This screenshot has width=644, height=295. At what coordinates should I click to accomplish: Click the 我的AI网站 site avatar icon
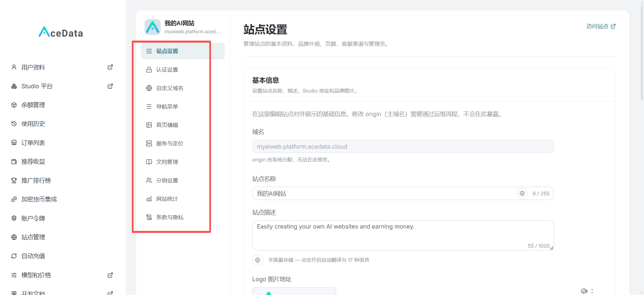tap(153, 27)
